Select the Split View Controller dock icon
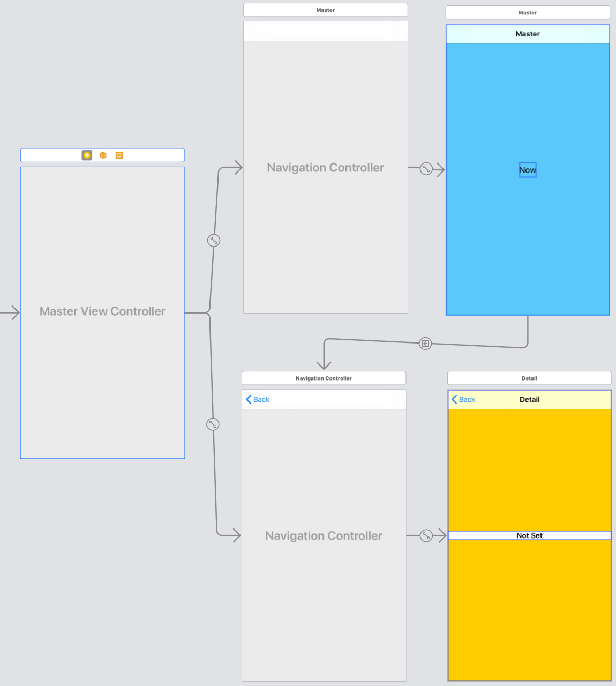This screenshot has height=686, width=616. coord(87,155)
